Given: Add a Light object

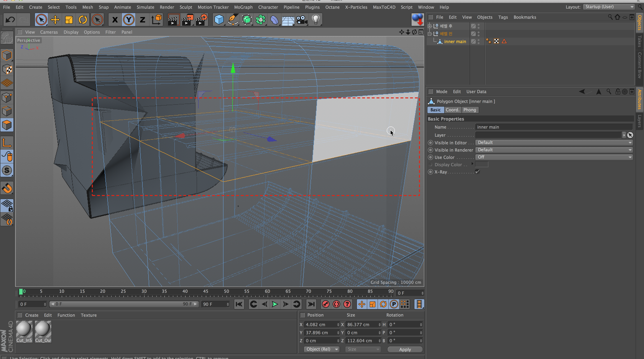Looking at the screenshot, I should [x=316, y=20].
